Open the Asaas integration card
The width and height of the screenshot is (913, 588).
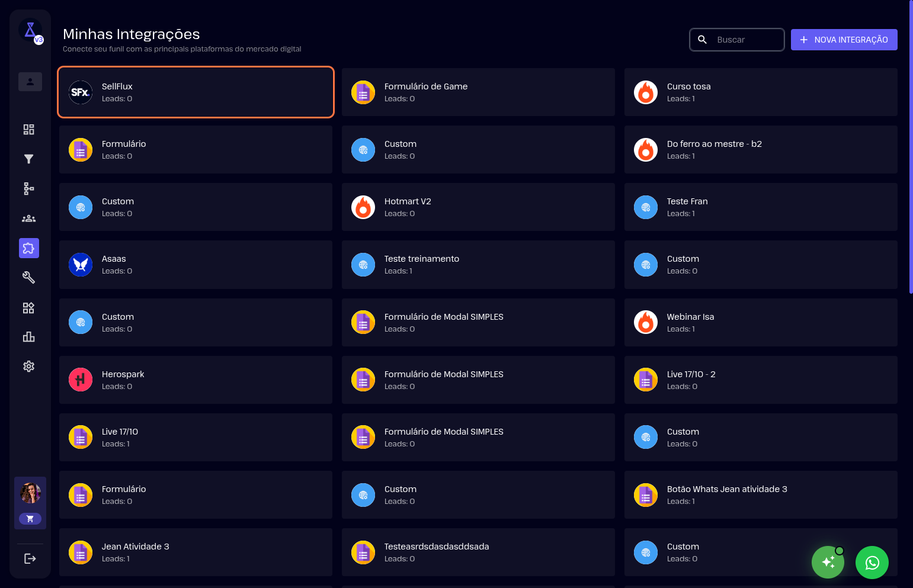coord(196,265)
